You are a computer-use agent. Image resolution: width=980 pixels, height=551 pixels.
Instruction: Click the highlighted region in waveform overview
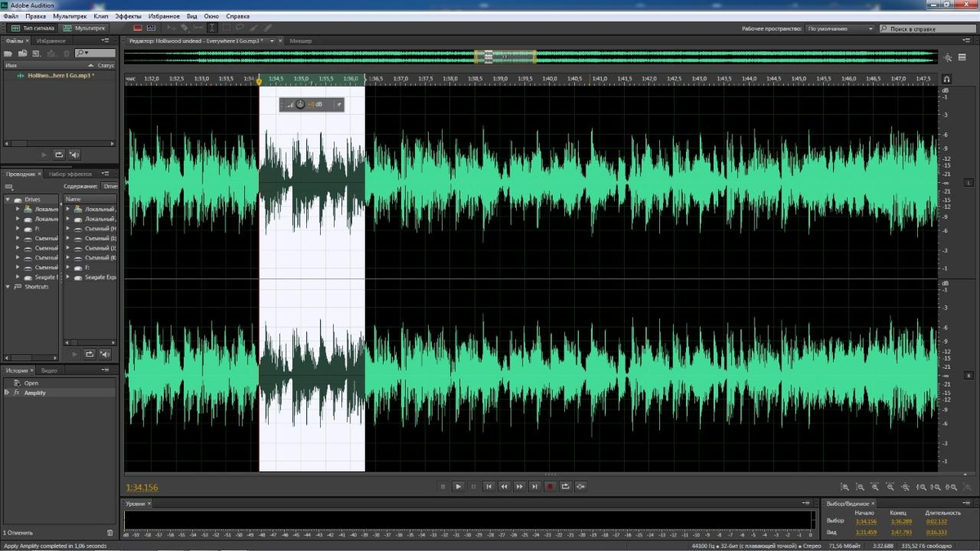(505, 56)
